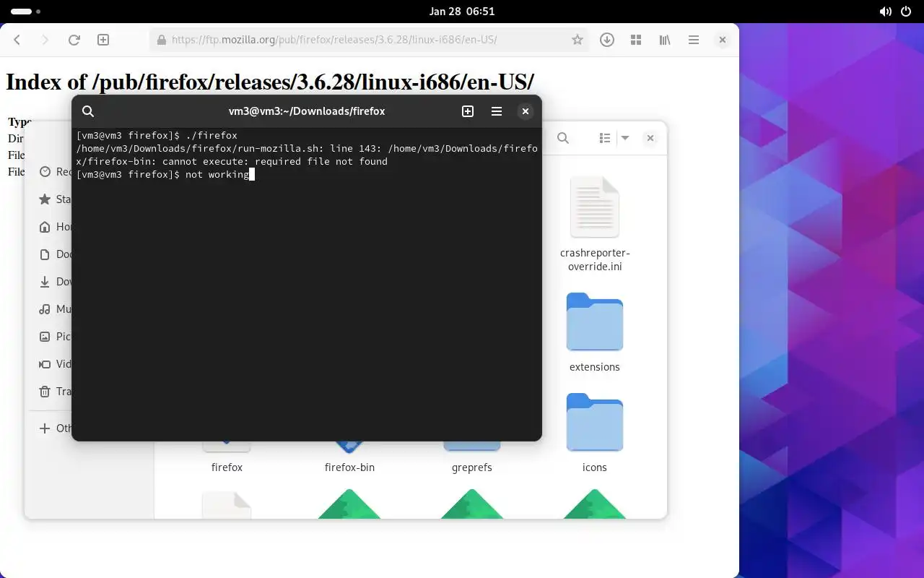Open Recent in the Files sidebar

(55, 172)
